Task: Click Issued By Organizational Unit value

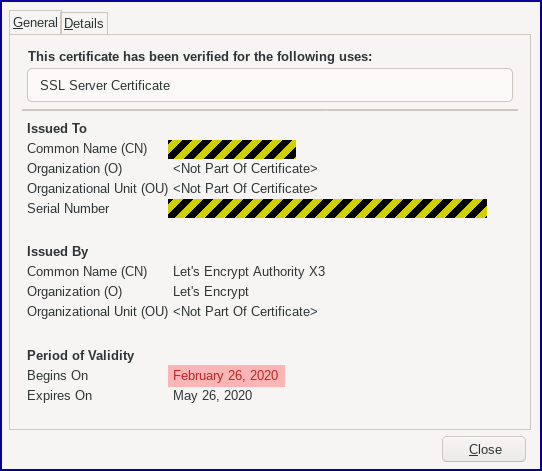Action: pos(245,312)
